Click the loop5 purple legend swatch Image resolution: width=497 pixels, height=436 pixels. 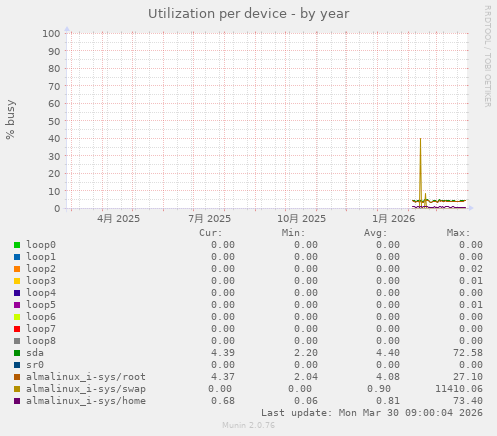[17, 305]
